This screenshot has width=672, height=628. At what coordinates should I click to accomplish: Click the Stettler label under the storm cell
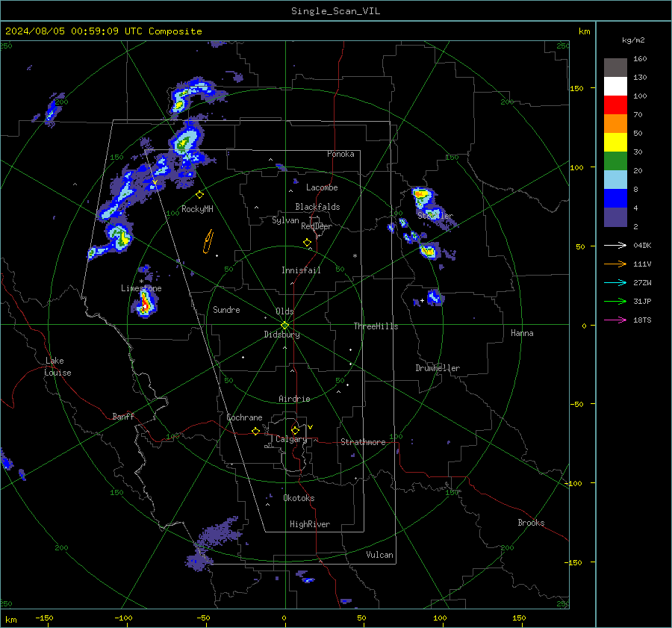pos(435,216)
